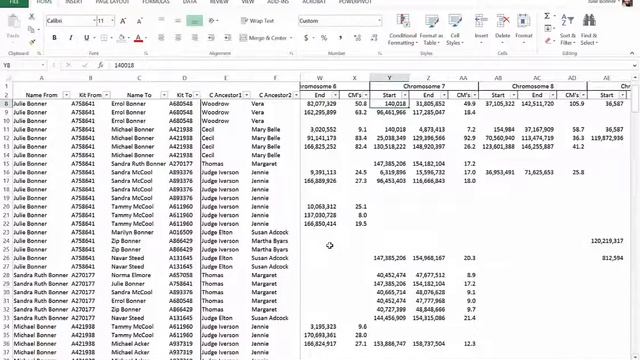Viewport: 640px width, 360px height.
Task: Apply Italic formatting
Action: [70, 38]
